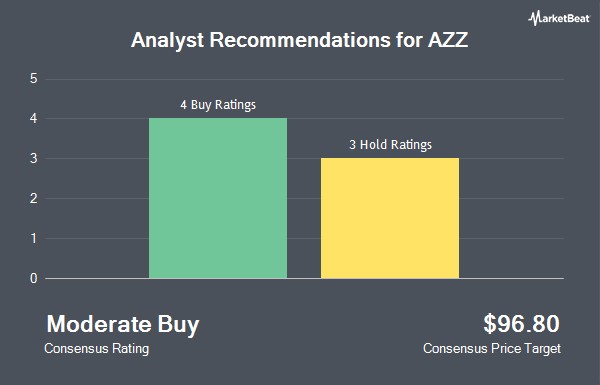This screenshot has width=600, height=385.
Task: Click the yellow Hold Ratings bar
Action: tap(390, 218)
